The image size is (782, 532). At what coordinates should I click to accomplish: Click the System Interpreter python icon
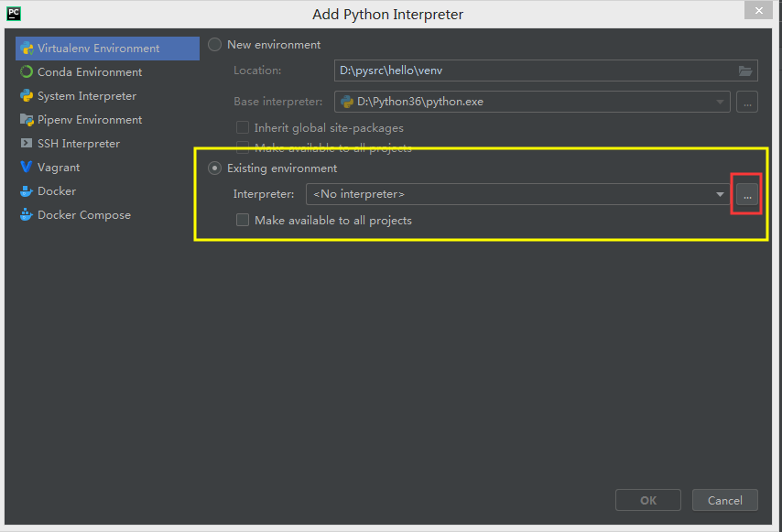pyautogui.click(x=27, y=96)
